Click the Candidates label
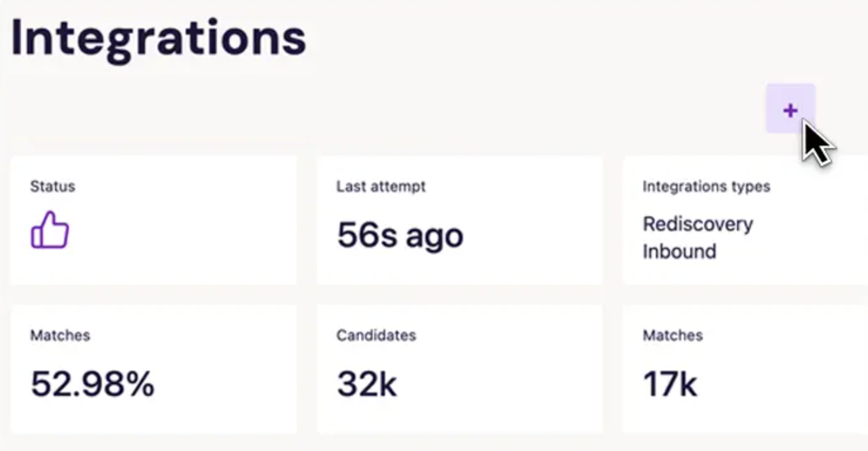This screenshot has width=868, height=451. (x=376, y=335)
